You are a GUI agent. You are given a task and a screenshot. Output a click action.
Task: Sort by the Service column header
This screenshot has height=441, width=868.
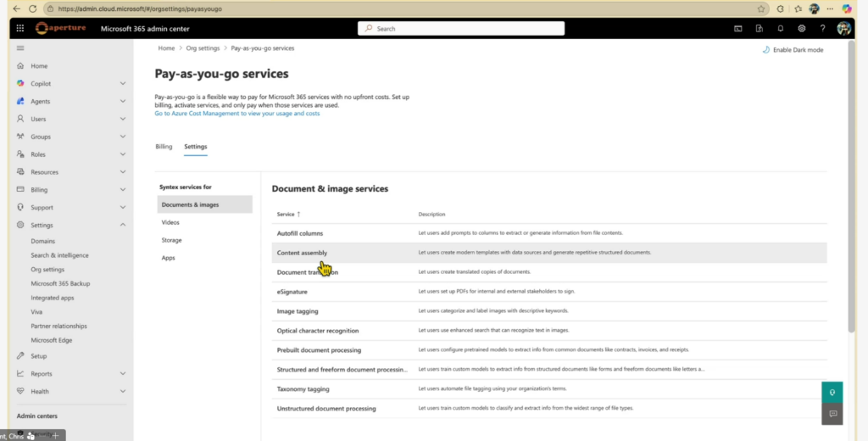tap(288, 214)
